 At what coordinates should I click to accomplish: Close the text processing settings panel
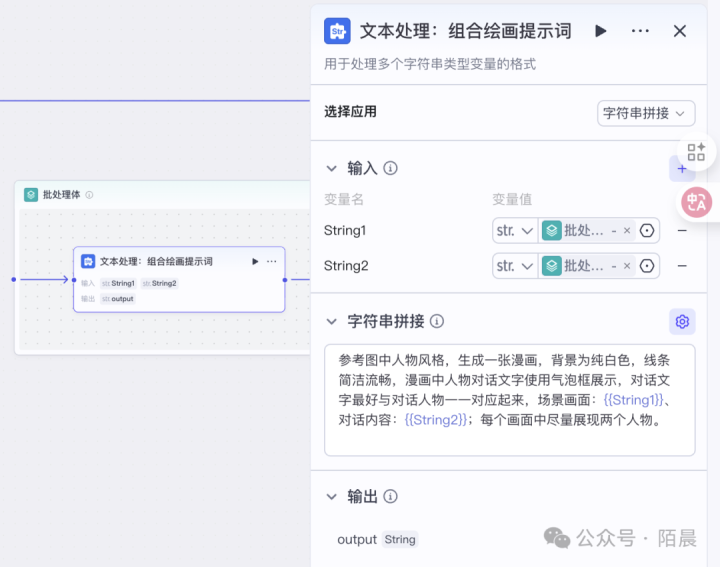coord(680,31)
